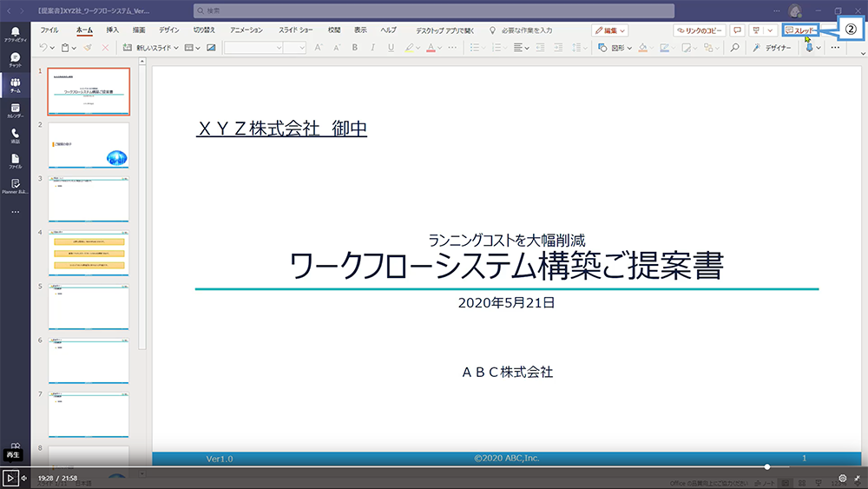The width and height of the screenshot is (868, 489).
Task: Open Activity in the Teams sidebar
Action: [x=15, y=35]
